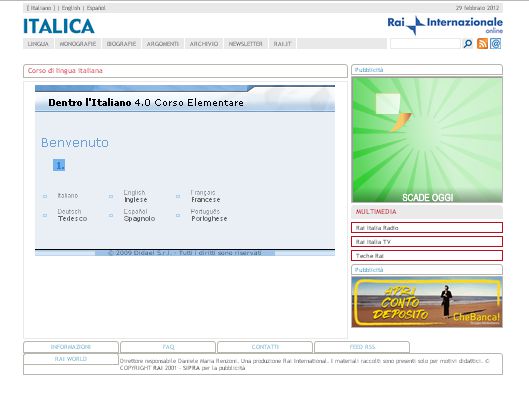Open the MONOGRAFIE menu item
This screenshot has height=396, width=529.
point(78,44)
